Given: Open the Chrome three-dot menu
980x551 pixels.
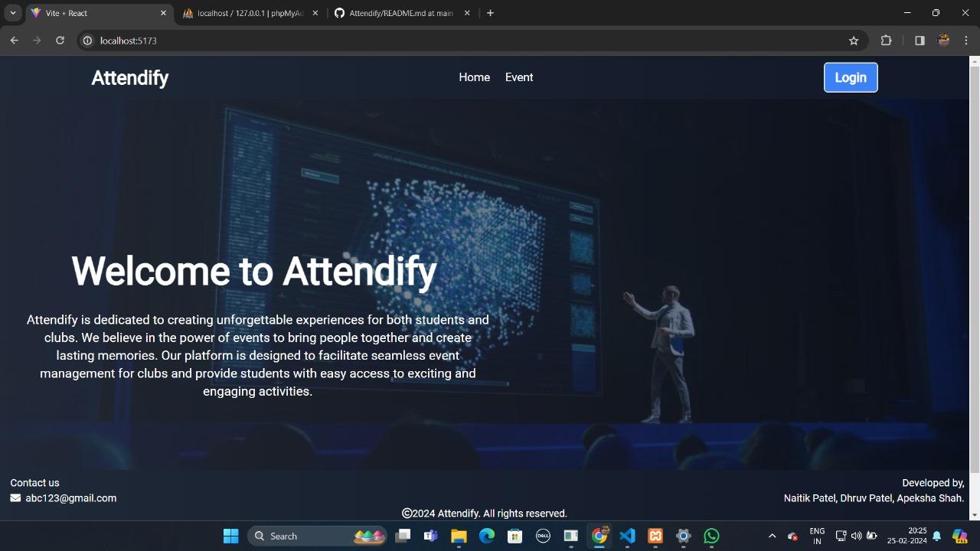Looking at the screenshot, I should coord(965,41).
